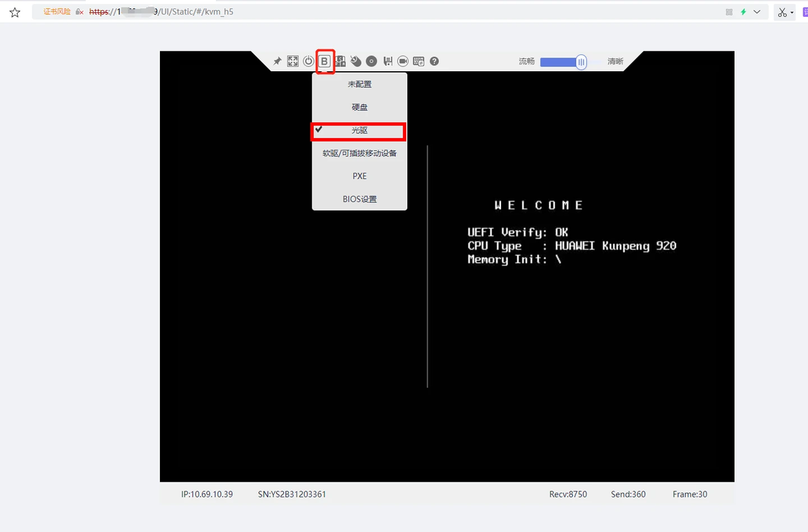This screenshot has width=808, height=532.
Task: Open the virtual CD disc icon
Action: point(371,61)
